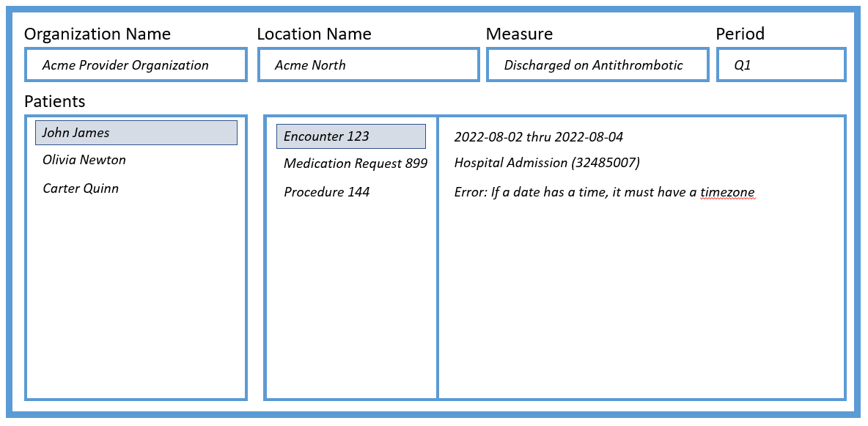Open Medication Request 899

coord(355,164)
